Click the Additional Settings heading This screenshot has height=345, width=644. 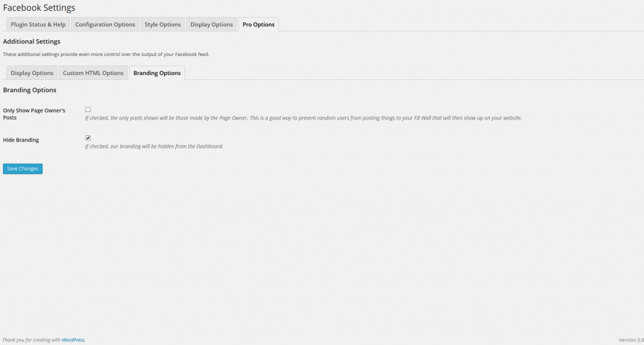(31, 42)
